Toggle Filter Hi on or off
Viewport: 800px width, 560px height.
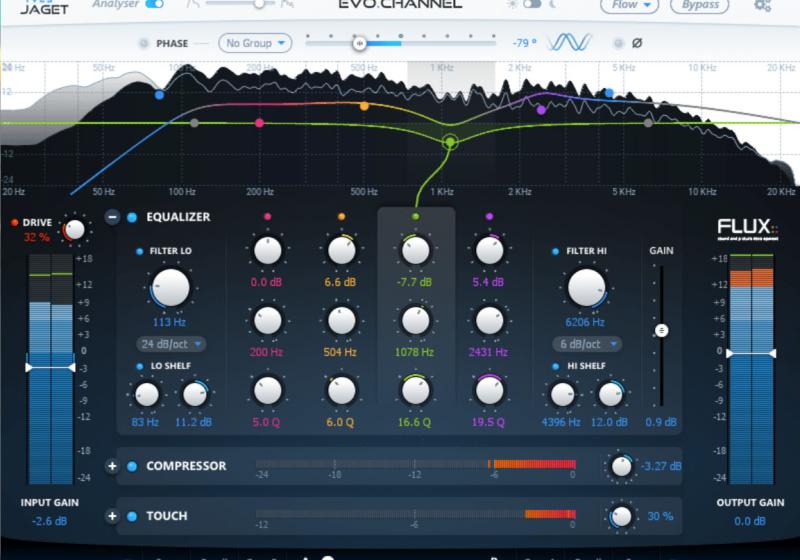[556, 251]
